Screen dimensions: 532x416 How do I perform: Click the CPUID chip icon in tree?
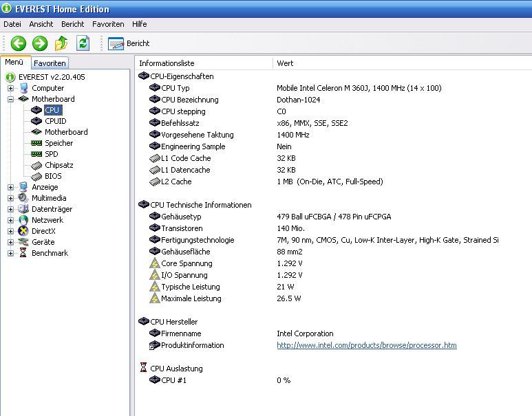(36, 121)
